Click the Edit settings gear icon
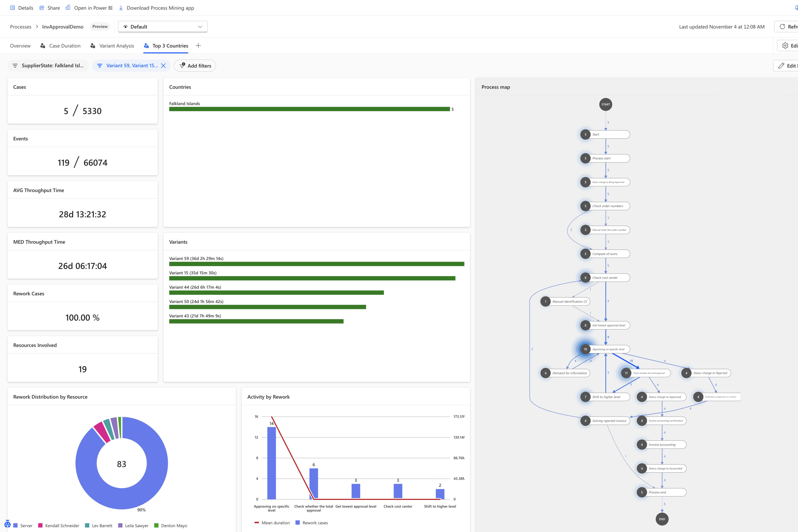Image resolution: width=798 pixels, height=532 pixels. click(785, 46)
